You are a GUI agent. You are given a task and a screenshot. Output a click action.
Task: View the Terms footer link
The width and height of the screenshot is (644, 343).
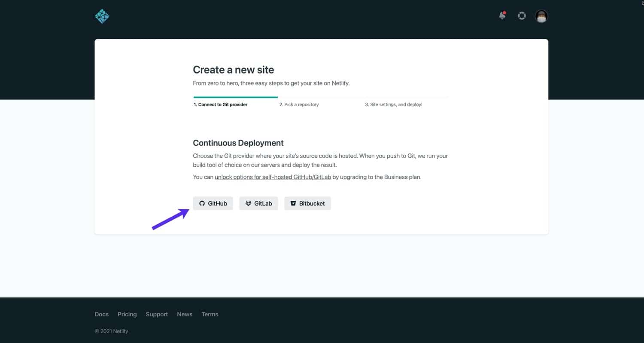210,314
